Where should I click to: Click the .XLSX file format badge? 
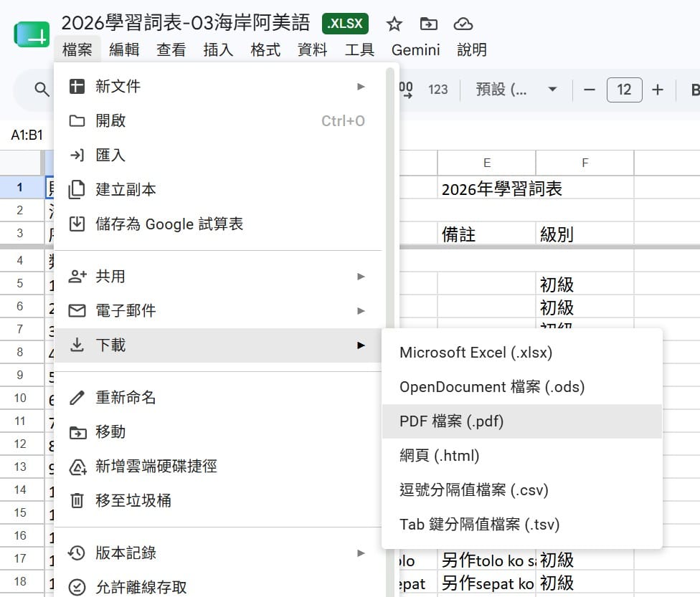coord(345,24)
